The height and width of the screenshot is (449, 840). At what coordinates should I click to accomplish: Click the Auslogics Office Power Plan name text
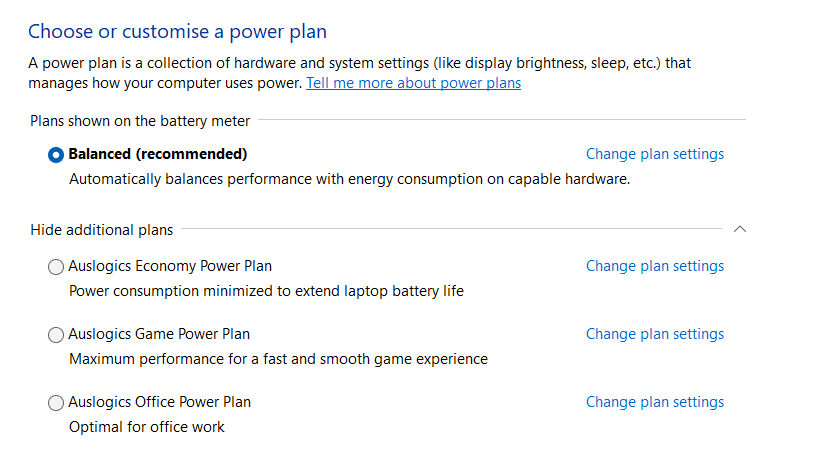159,402
